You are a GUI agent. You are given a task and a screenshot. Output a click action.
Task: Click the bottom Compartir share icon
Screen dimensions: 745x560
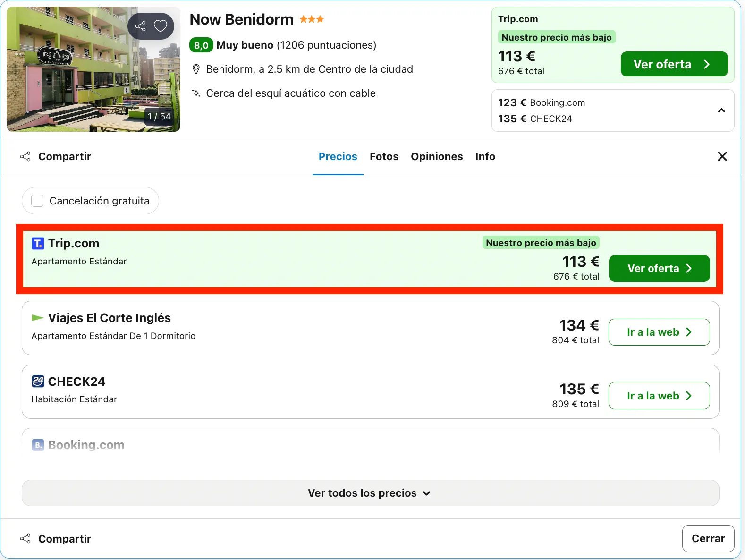click(x=25, y=539)
